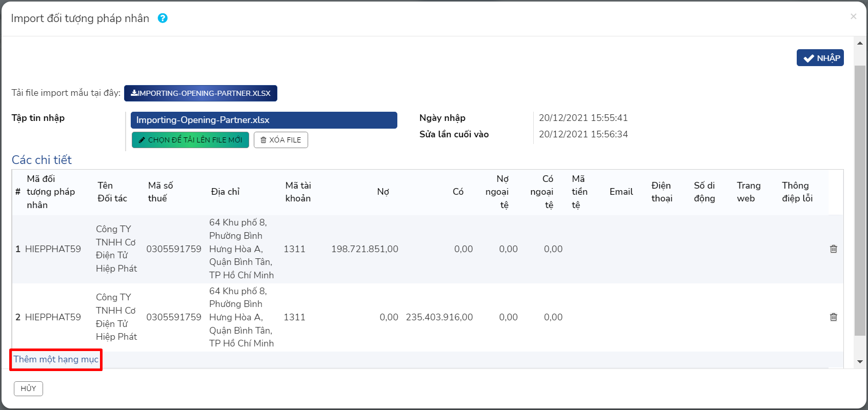Click row 1 credit value 0,00

(x=463, y=249)
